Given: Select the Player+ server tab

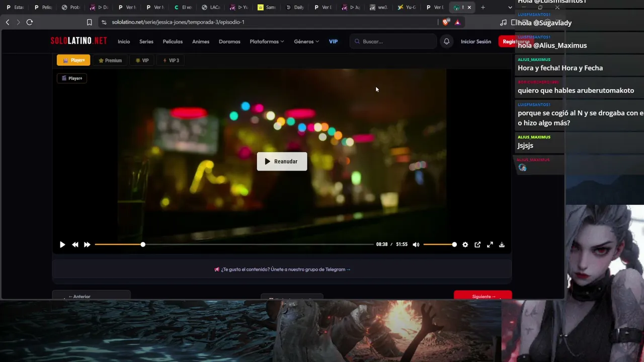Looking at the screenshot, I should (x=73, y=60).
